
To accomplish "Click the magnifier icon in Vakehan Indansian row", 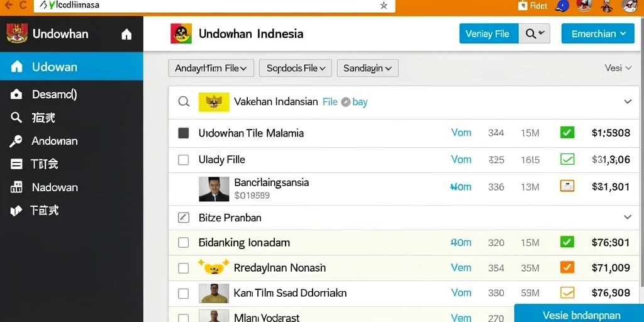I will click(184, 101).
